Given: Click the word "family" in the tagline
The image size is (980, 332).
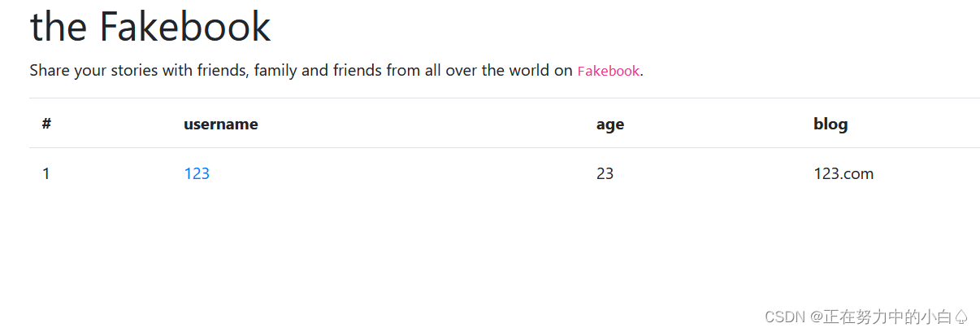Looking at the screenshot, I should [275, 71].
